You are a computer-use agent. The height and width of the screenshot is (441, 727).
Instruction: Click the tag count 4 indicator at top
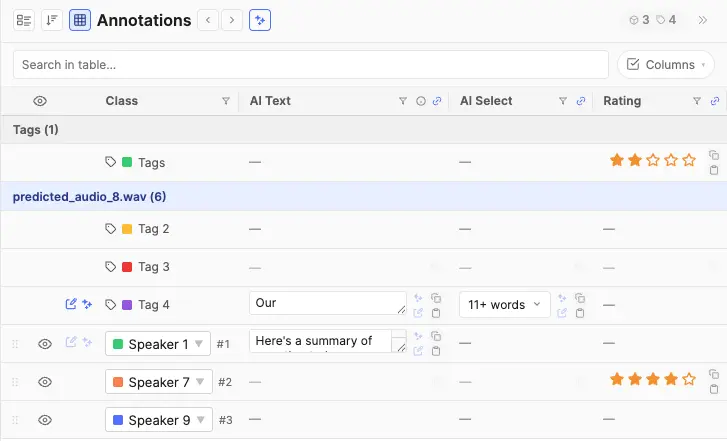click(x=667, y=19)
